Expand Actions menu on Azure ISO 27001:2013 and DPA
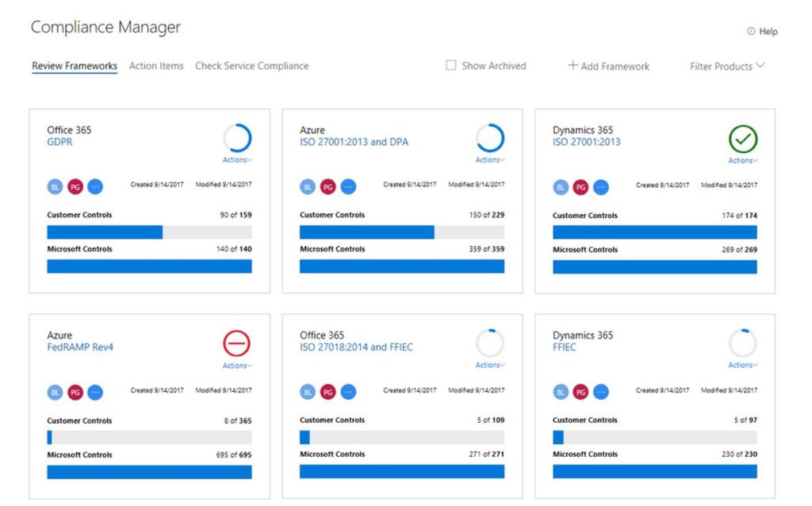 [490, 160]
